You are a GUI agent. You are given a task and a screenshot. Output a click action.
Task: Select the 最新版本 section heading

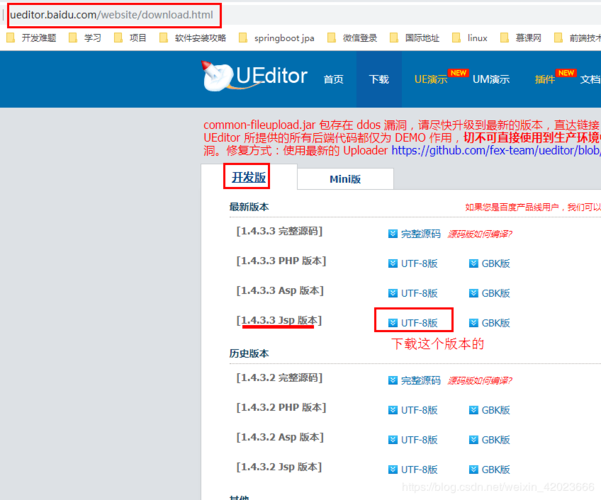point(249,207)
